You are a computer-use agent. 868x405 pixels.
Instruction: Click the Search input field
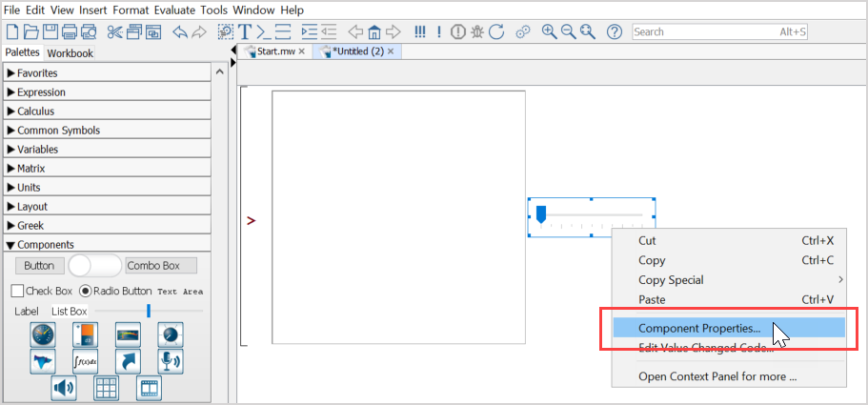703,31
